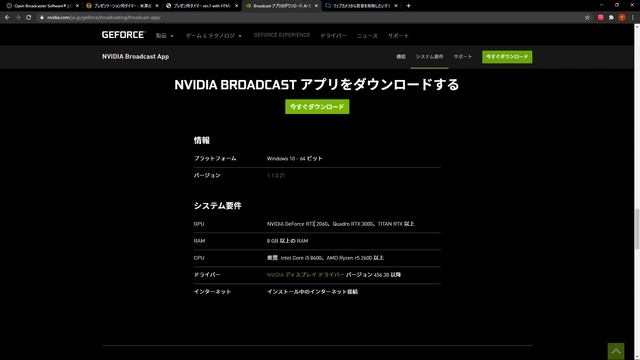
Task: Close the Open Broadcaster Software tab
Action: [77, 6]
